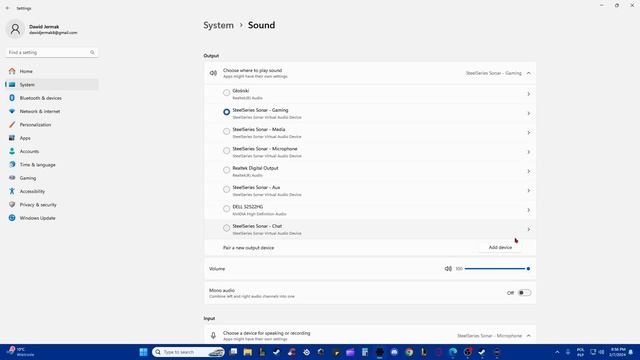Open Google Chrome from the taskbar
This screenshot has height=360, width=640.
tap(409, 352)
